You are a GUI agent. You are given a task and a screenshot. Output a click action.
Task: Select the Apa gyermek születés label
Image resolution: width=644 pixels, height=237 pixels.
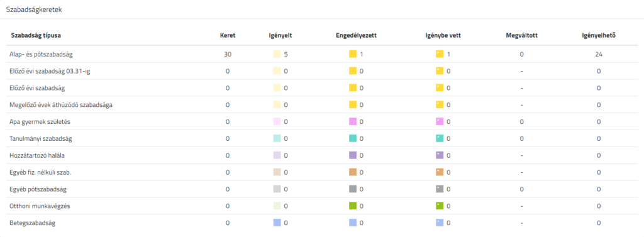pyautogui.click(x=40, y=121)
